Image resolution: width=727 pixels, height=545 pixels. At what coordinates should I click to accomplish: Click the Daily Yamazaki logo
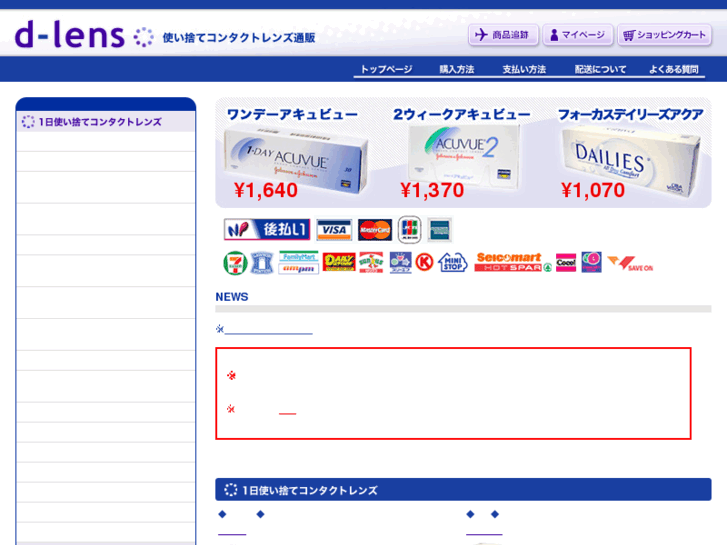pyautogui.click(x=339, y=262)
